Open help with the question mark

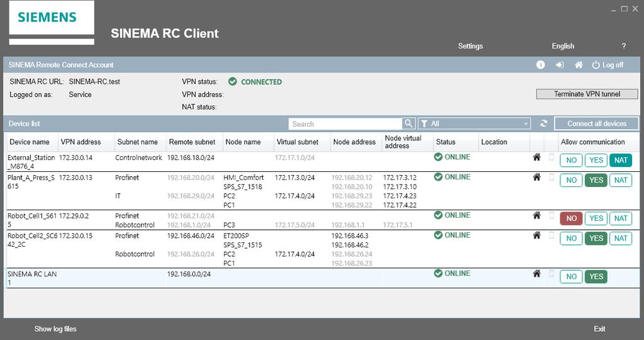click(x=623, y=46)
